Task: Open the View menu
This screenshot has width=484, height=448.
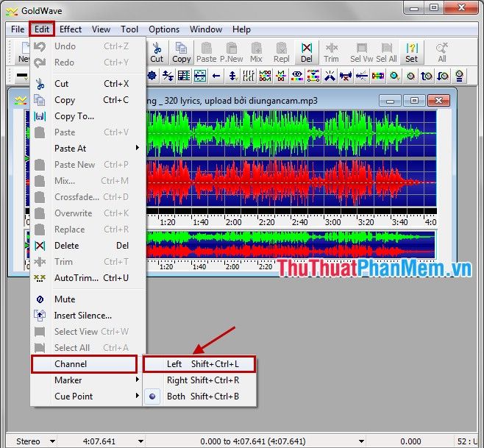Action: pyautogui.click(x=101, y=29)
